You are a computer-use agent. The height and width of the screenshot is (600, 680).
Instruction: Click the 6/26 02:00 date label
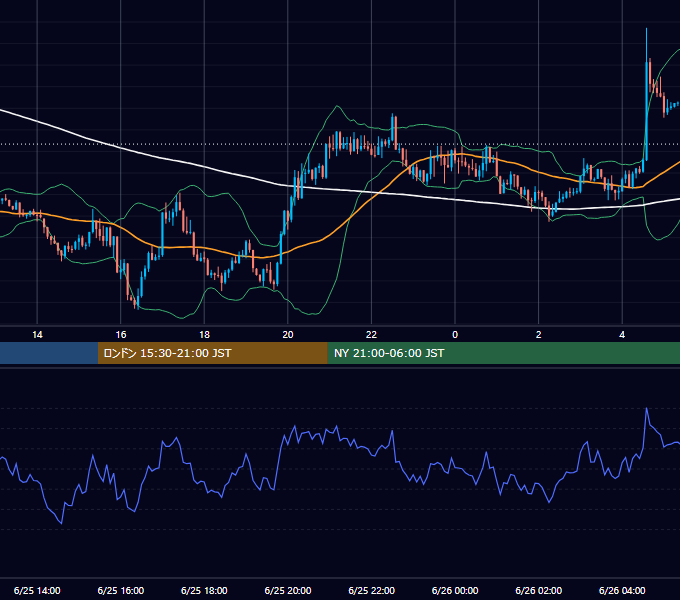coord(539,590)
